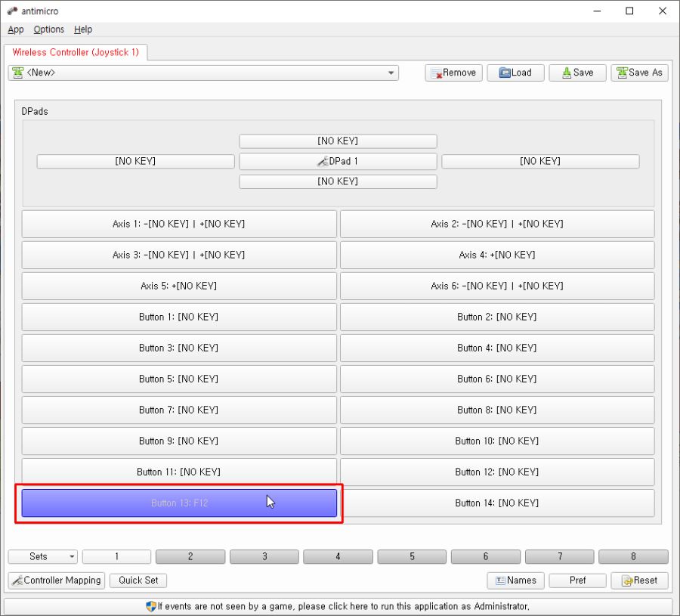This screenshot has height=616, width=680.
Task: Switch to set 5
Action: [412, 556]
